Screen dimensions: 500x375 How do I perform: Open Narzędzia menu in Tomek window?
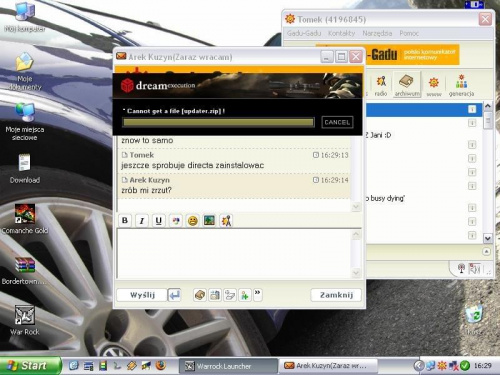click(377, 33)
